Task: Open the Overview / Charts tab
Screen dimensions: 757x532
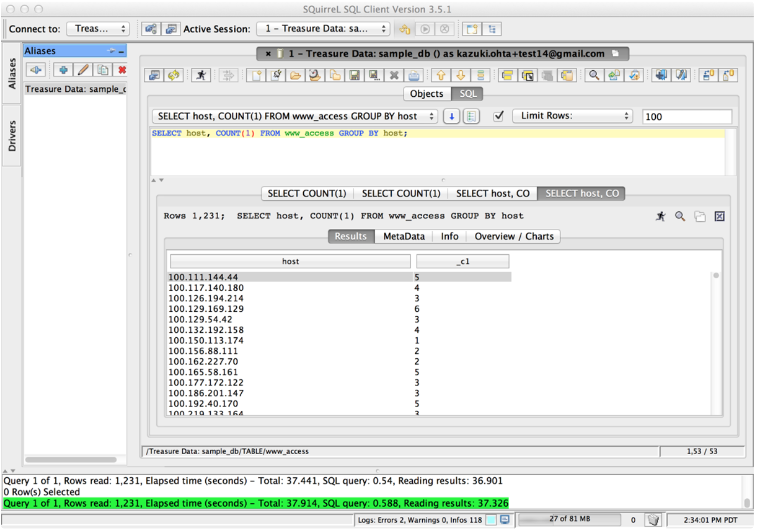Action: pos(514,237)
